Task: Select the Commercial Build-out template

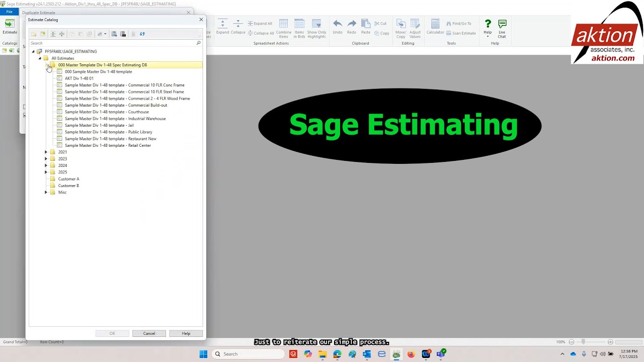Action: click(116, 105)
